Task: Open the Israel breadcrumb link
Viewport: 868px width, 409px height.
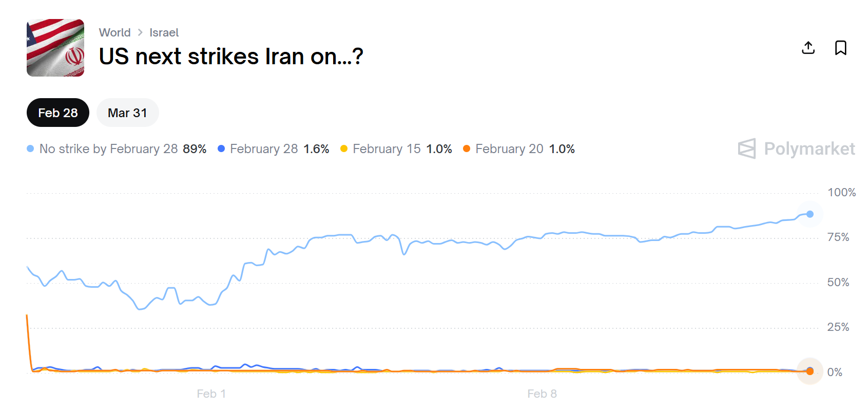Action: click(164, 32)
